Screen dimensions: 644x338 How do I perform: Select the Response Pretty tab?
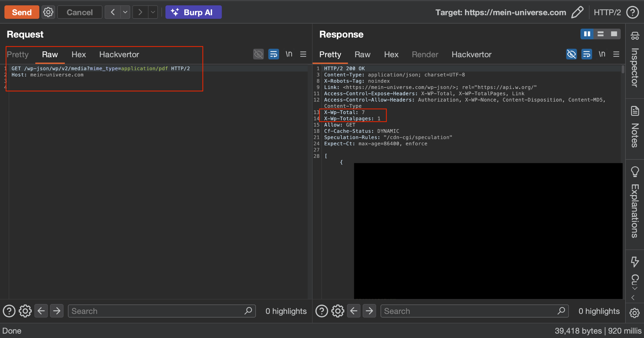click(330, 54)
